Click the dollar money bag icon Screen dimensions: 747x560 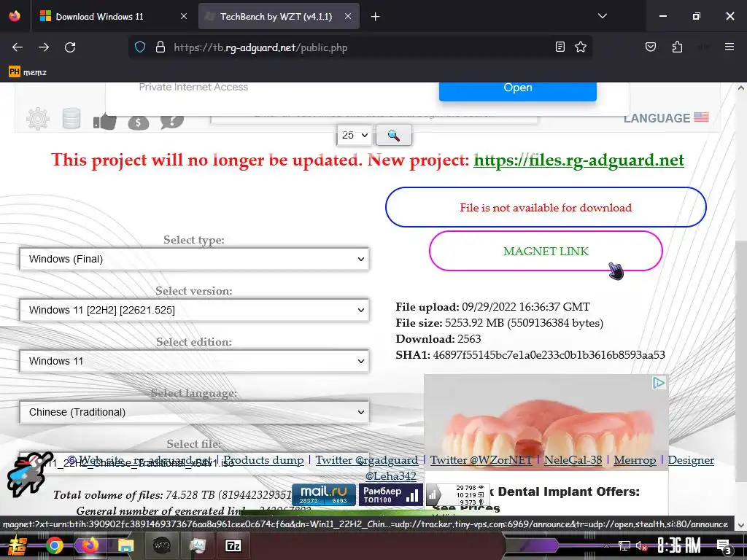click(139, 122)
